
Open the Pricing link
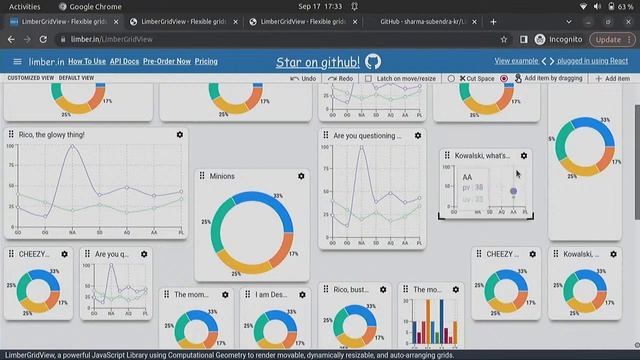pyautogui.click(x=206, y=61)
